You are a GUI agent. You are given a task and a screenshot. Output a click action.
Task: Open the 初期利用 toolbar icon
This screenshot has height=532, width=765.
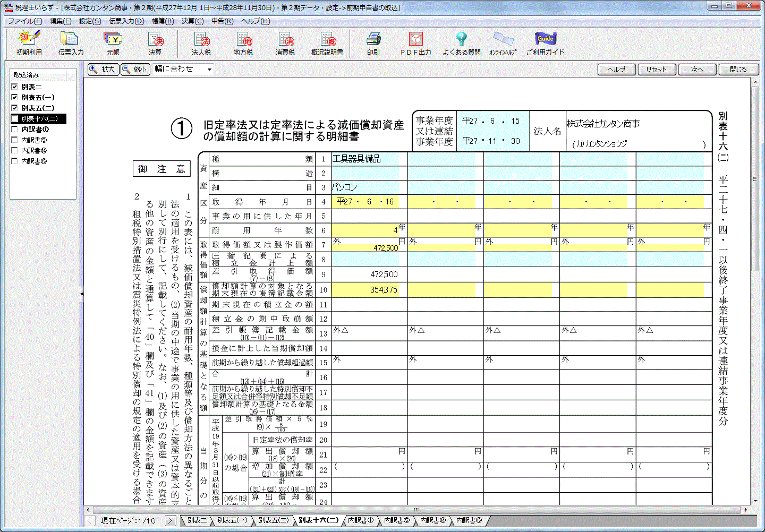click(29, 42)
